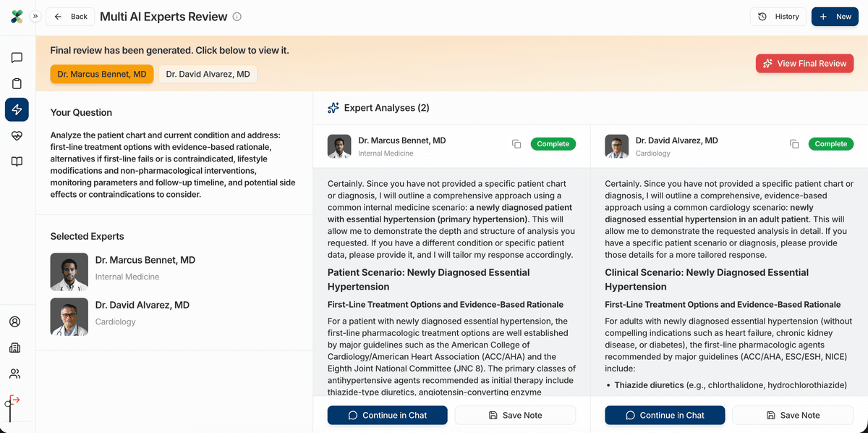The image size is (868, 433).
Task: Switch to Dr. Marcus Bennet, MD tab
Action: (x=102, y=74)
